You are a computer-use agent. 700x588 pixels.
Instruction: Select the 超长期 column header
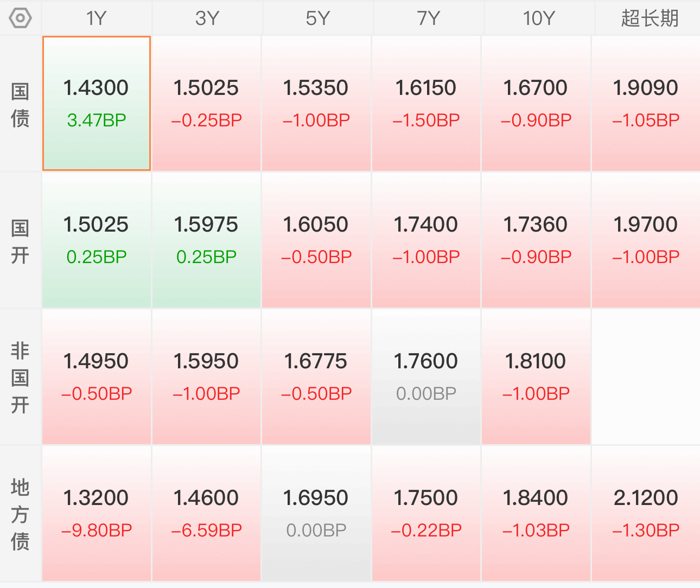(x=649, y=18)
